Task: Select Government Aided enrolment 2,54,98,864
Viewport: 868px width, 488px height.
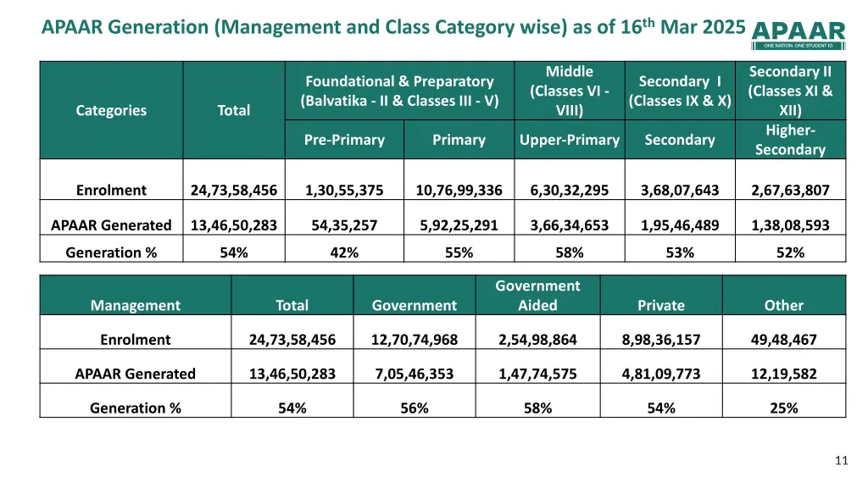Action: pyautogui.click(x=537, y=340)
